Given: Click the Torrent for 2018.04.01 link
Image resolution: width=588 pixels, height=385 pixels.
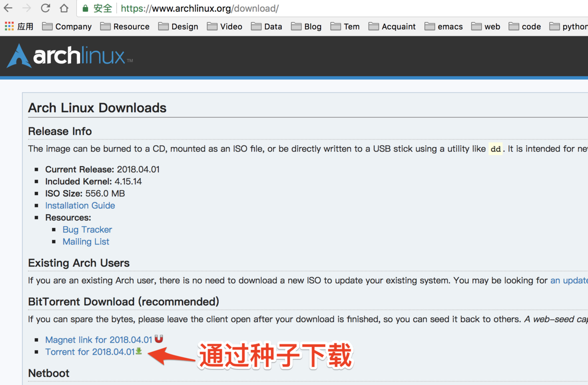Looking at the screenshot, I should pos(90,352).
